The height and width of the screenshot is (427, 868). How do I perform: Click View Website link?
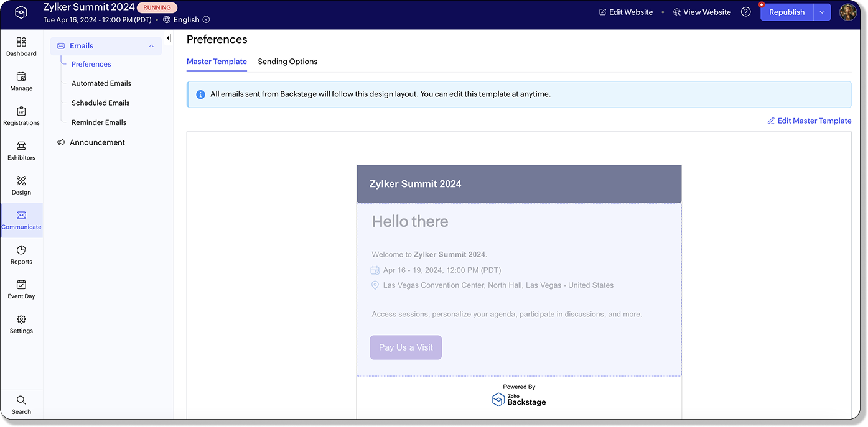(702, 12)
